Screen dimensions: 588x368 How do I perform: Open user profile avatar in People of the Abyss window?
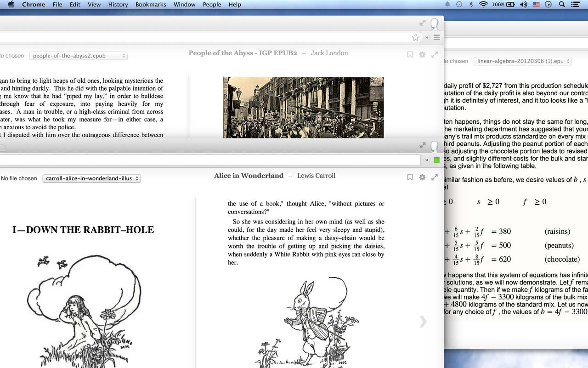[x=434, y=24]
